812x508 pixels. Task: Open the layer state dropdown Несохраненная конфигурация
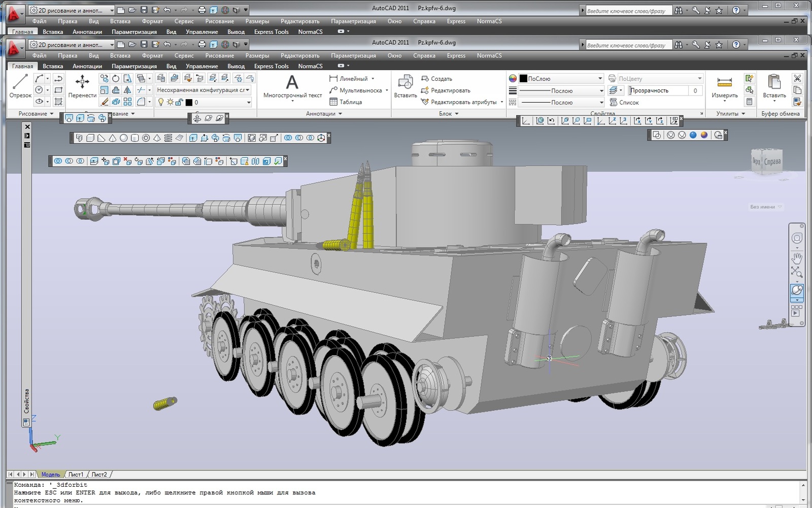(203, 90)
